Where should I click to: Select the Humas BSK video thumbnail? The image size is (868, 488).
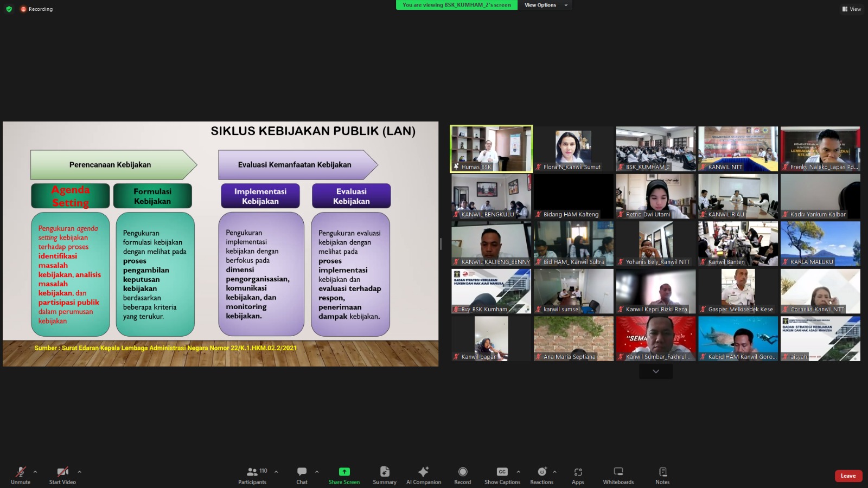491,149
